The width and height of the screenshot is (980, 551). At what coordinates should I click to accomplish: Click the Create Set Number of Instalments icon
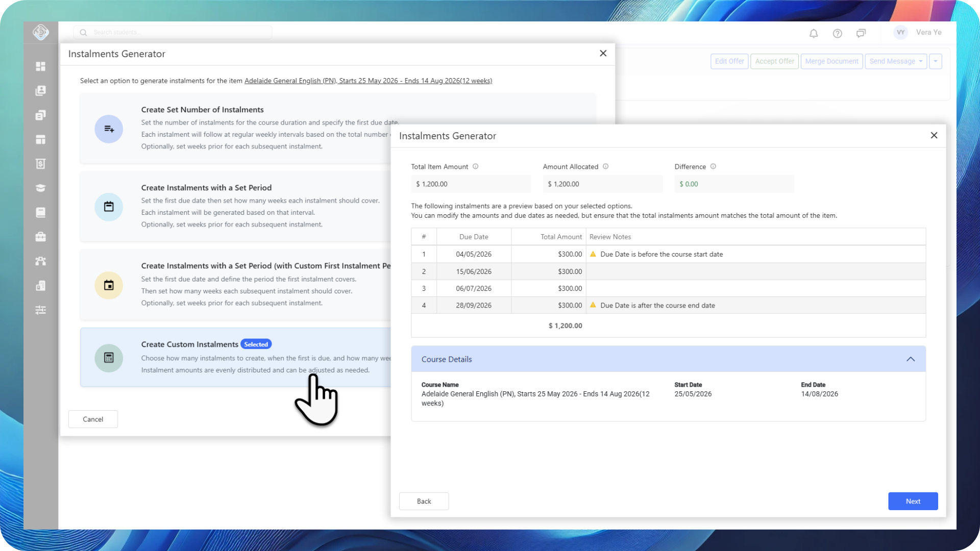(109, 129)
